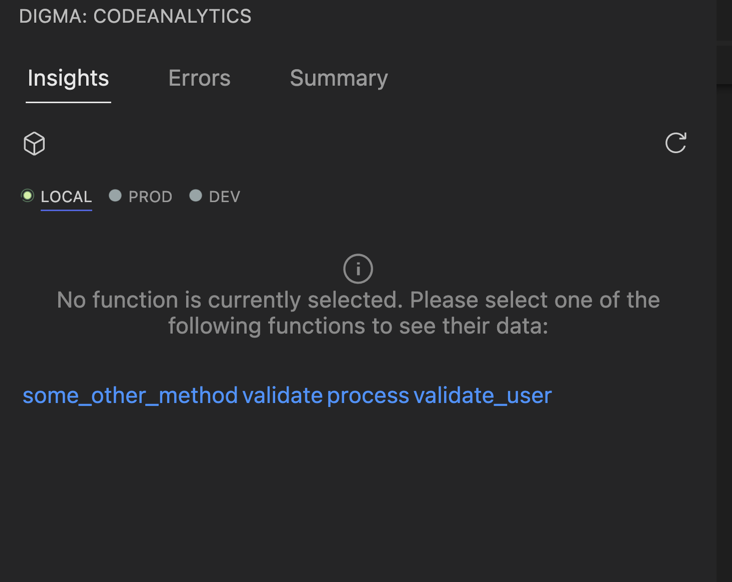Screen dimensions: 732x582
Task: Click the circled info icon
Action: point(358,269)
